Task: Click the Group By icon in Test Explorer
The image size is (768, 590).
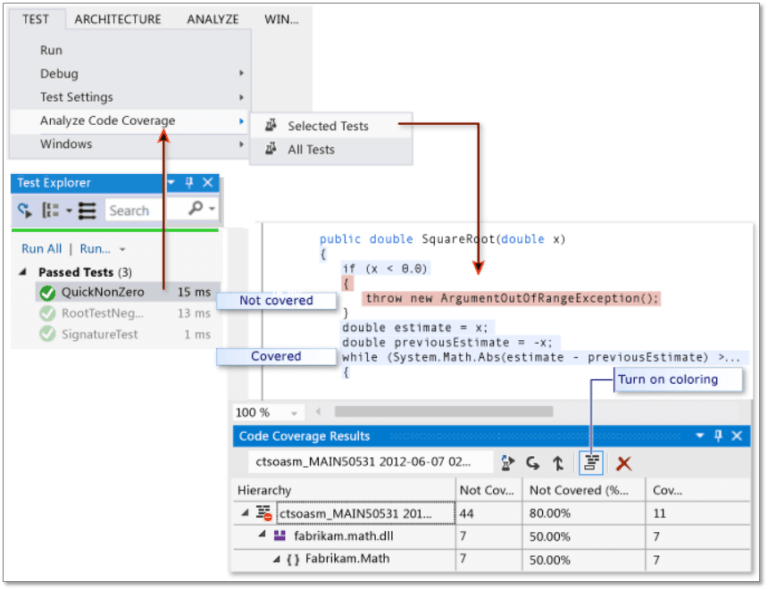Action: (x=51, y=211)
